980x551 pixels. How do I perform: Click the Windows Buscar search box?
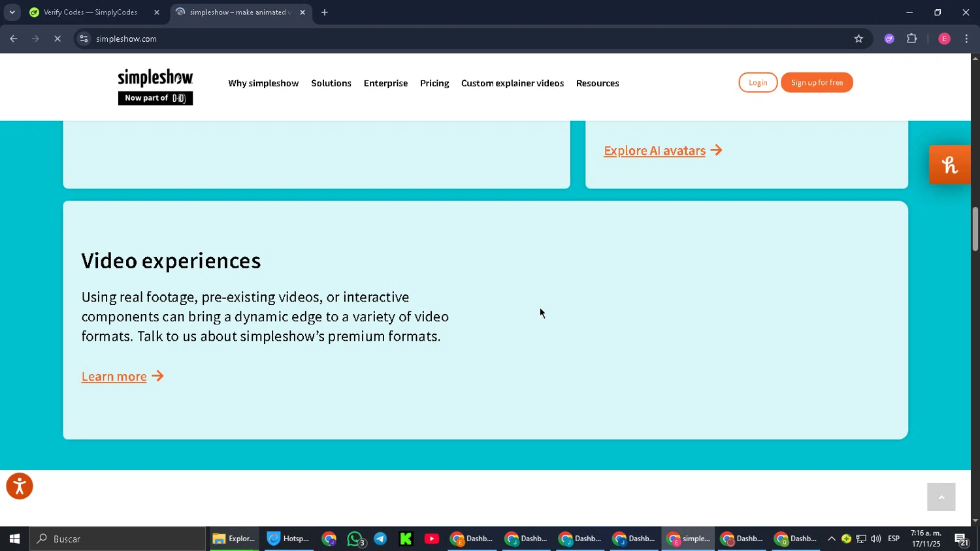118,539
